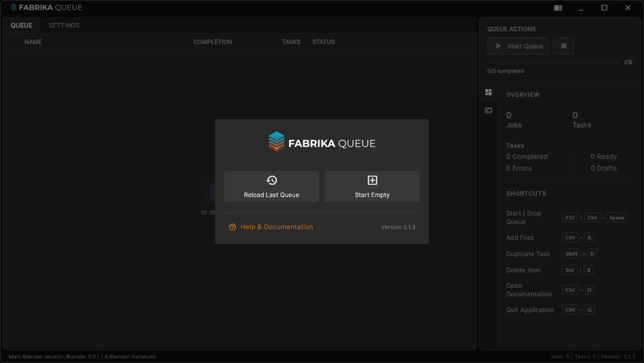The height and width of the screenshot is (363, 644).
Task: Select the dashboard grid icon in the sidebar
Action: (x=488, y=92)
